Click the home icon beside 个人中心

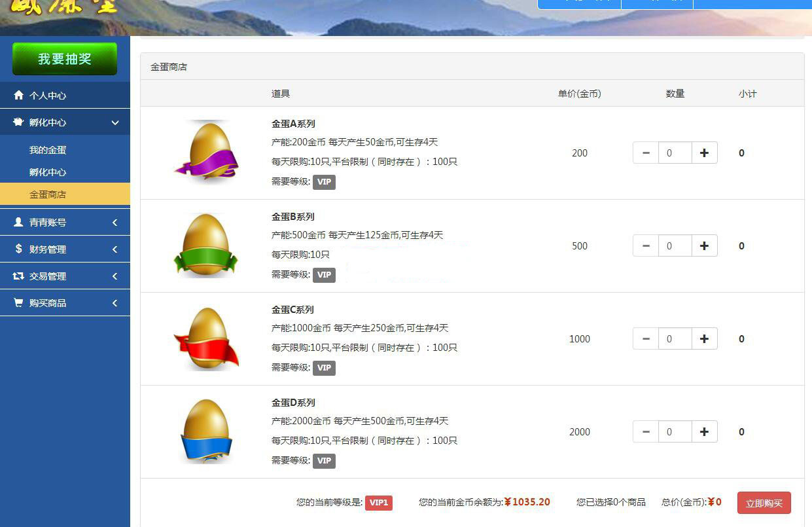[x=18, y=96]
